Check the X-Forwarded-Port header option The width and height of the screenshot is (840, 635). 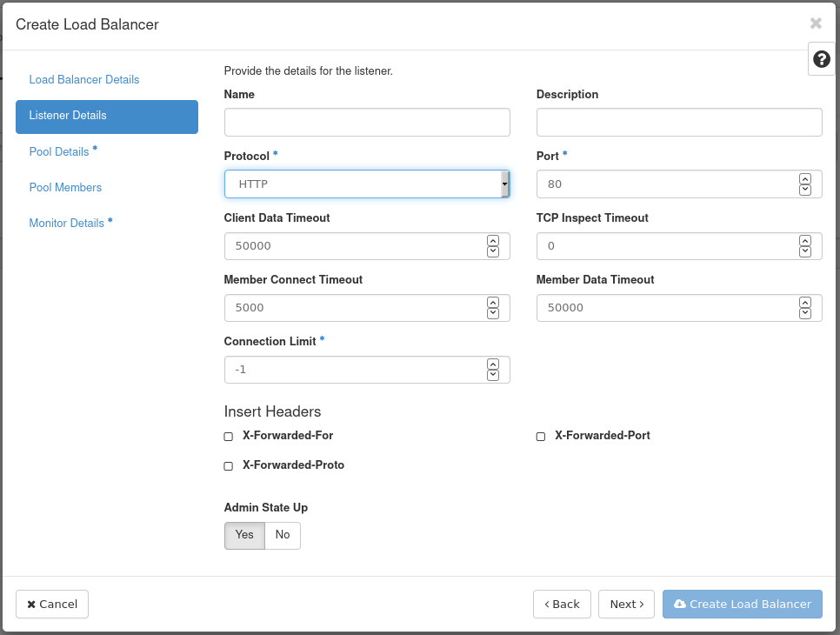(541, 437)
